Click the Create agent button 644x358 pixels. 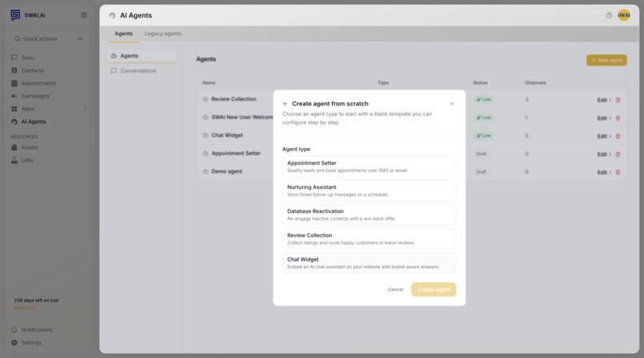[433, 289]
